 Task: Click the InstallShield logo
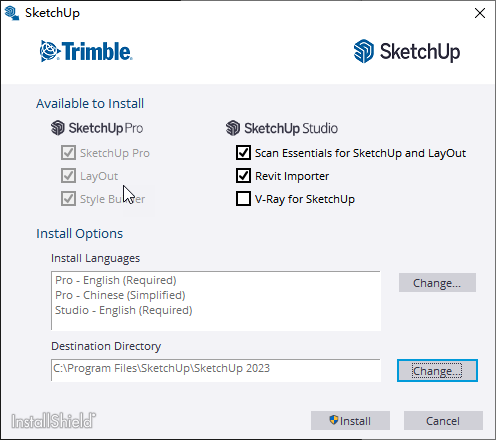click(53, 421)
